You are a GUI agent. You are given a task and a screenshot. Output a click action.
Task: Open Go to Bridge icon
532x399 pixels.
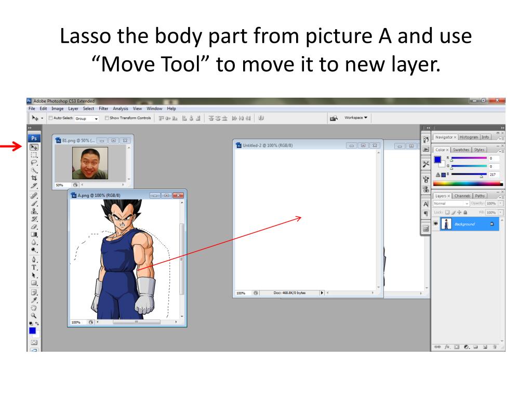point(334,118)
